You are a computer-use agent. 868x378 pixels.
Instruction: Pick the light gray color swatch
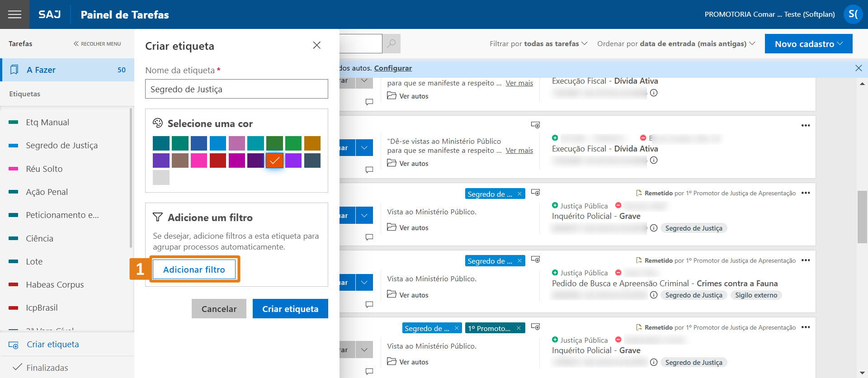click(x=161, y=177)
